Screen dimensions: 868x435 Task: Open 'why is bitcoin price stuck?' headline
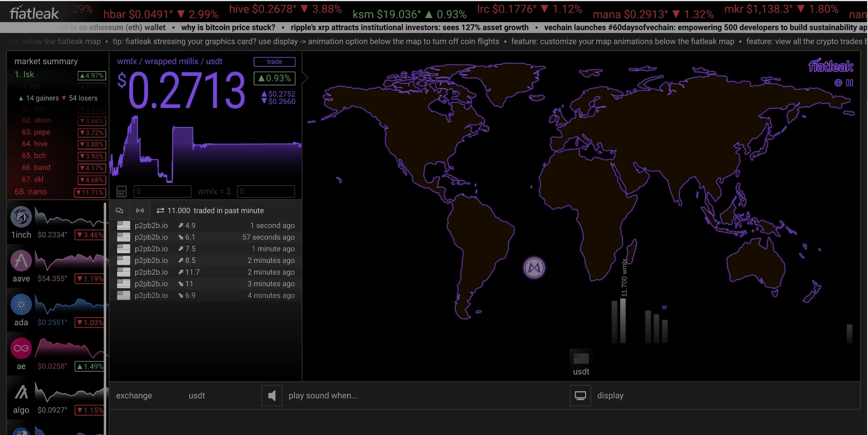(228, 28)
